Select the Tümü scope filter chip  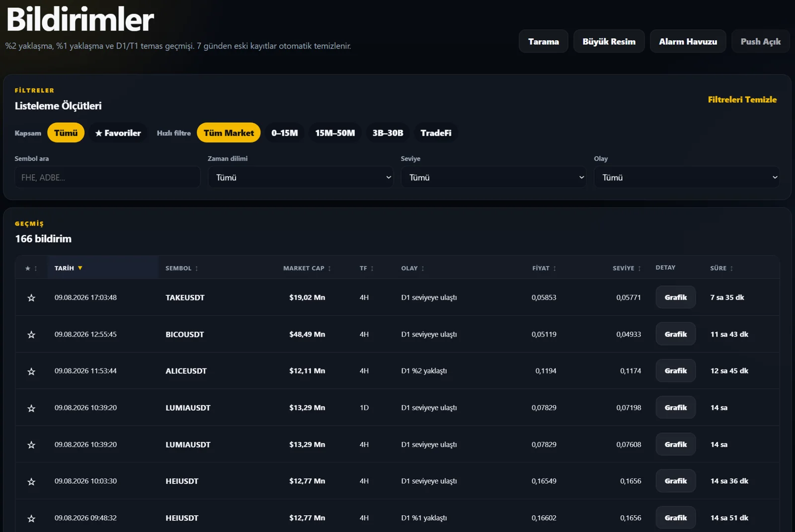[x=66, y=133]
